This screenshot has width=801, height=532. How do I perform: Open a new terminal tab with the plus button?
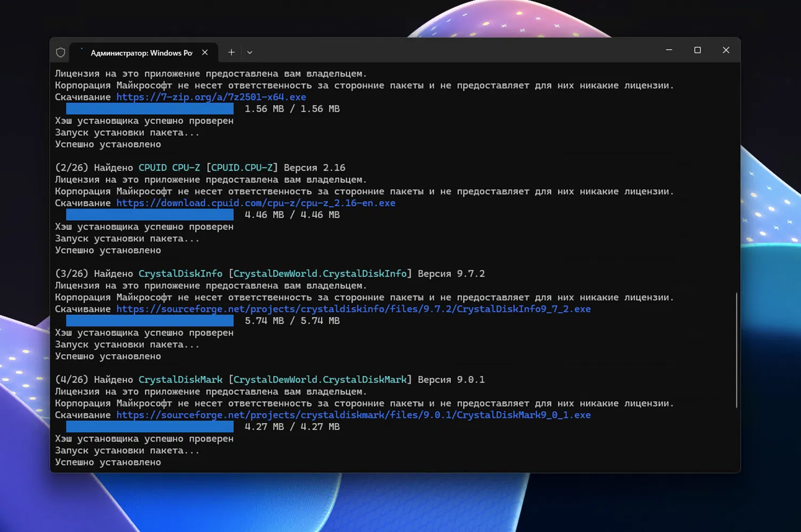click(x=231, y=52)
